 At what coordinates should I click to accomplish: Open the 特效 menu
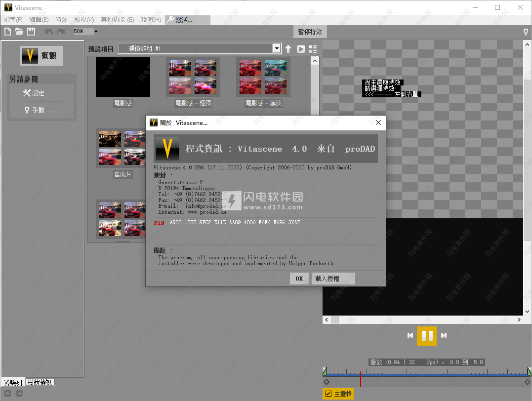62,20
